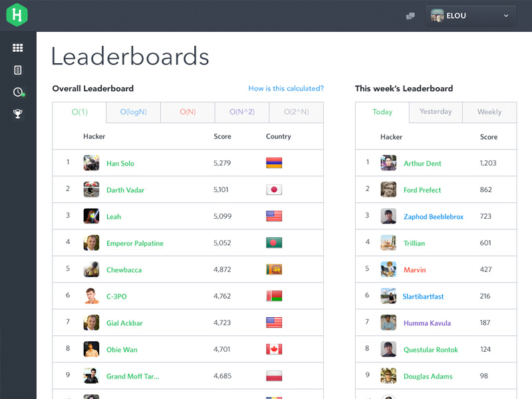Click Darth Vadar's avatar
The height and width of the screenshot is (399, 532).
coord(91,190)
